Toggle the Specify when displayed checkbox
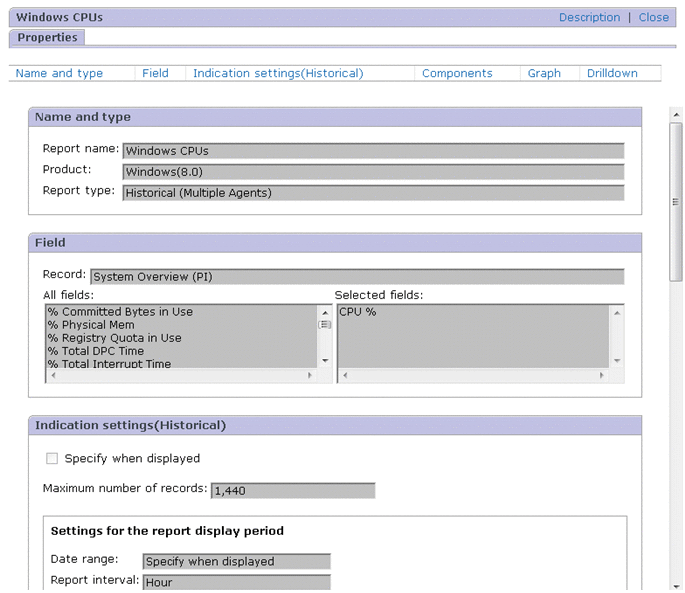The image size is (685, 593). pos(52,459)
